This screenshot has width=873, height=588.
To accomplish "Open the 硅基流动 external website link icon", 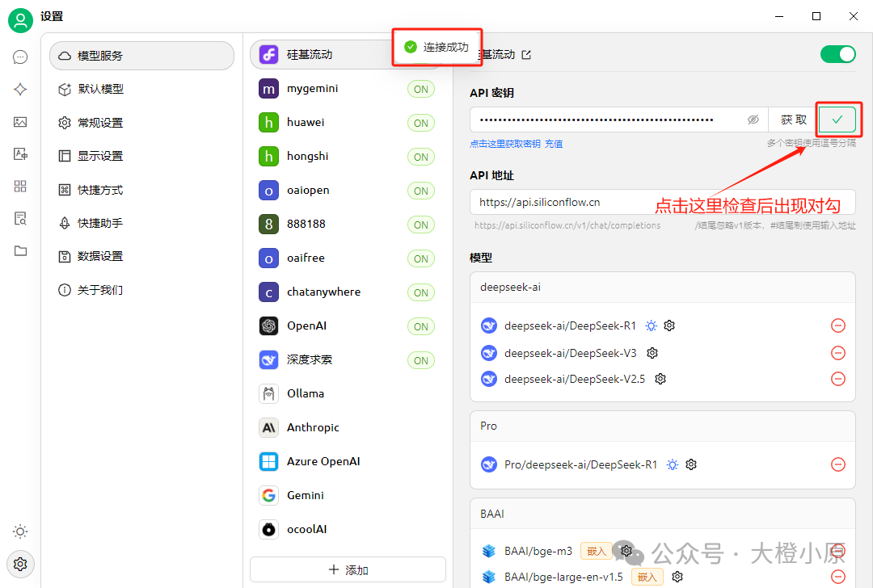I will click(526, 54).
